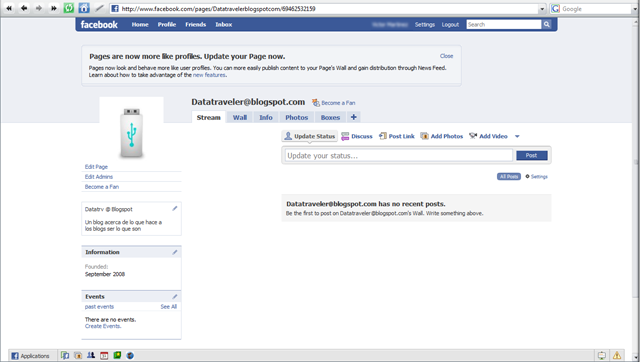Click the facebook logo in the header
This screenshot has height=362, width=640.
99,24
